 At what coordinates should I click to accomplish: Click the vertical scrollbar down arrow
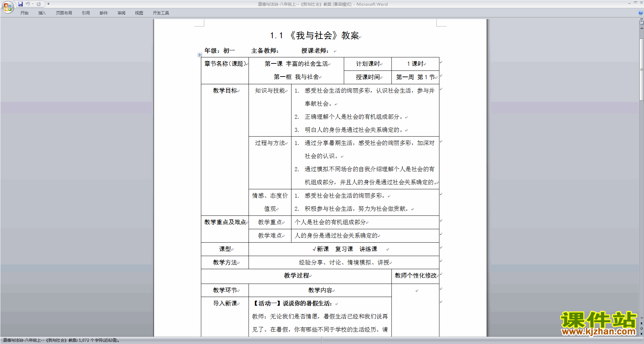(x=642, y=318)
